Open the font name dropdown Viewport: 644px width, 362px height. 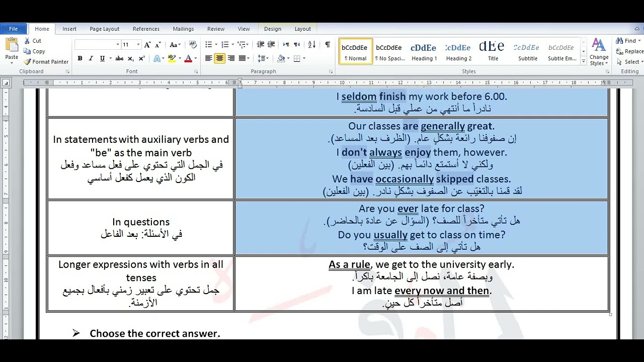118,45
